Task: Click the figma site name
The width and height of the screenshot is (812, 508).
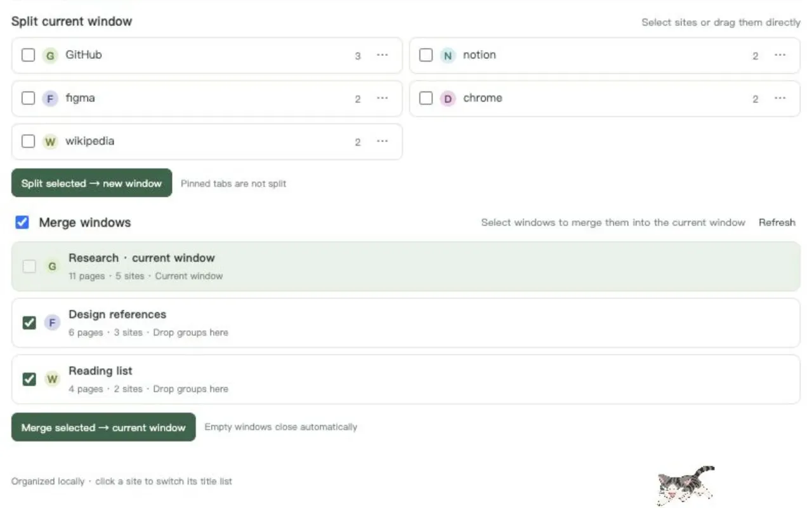Action: pos(80,98)
